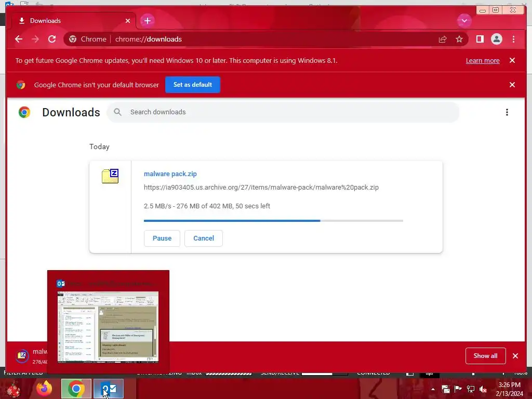Open a new tab with plus button
The image size is (532, 399).
pyautogui.click(x=147, y=21)
